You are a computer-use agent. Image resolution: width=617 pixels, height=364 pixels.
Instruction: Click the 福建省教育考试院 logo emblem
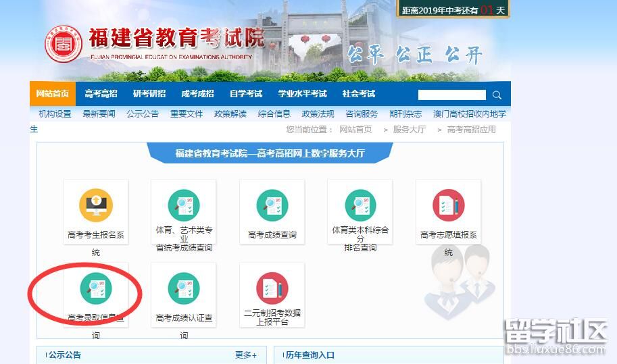tap(63, 45)
